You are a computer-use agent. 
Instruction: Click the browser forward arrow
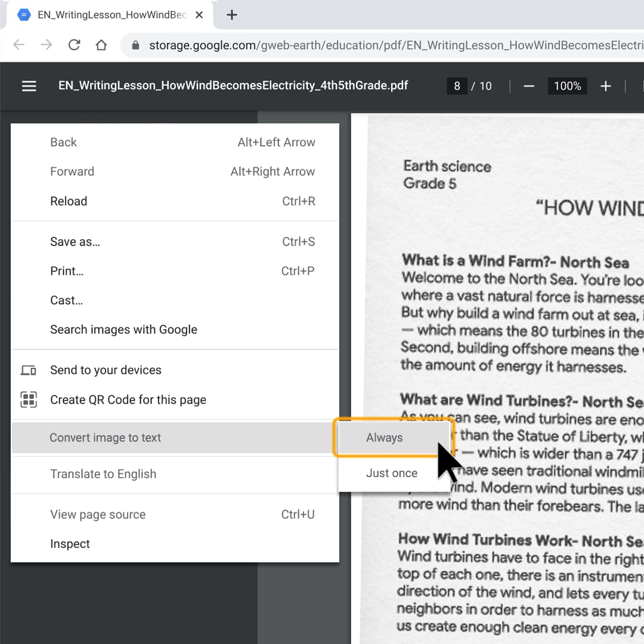pos(47,44)
